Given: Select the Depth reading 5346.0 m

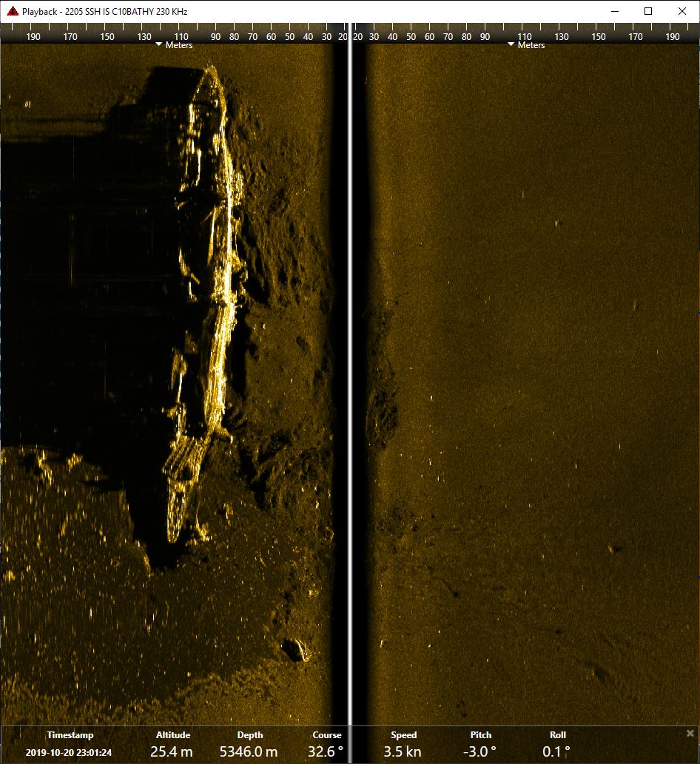Looking at the screenshot, I should tap(249, 752).
